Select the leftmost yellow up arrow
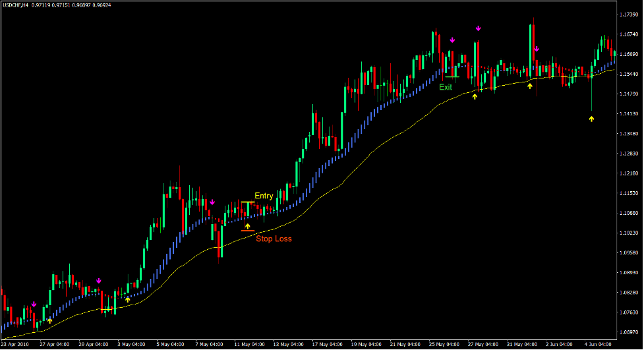644x350 pixels. pyautogui.click(x=49, y=320)
